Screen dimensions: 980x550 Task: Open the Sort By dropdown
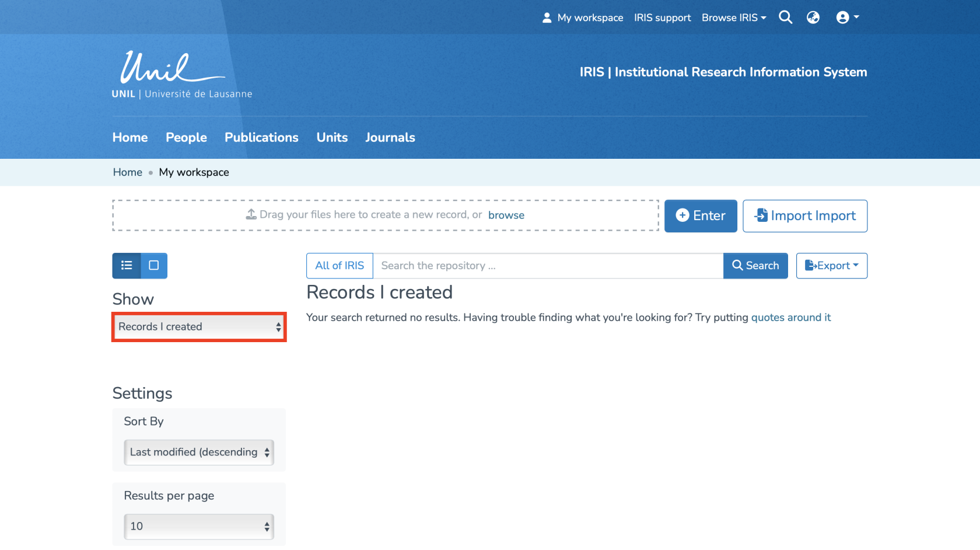pos(199,452)
